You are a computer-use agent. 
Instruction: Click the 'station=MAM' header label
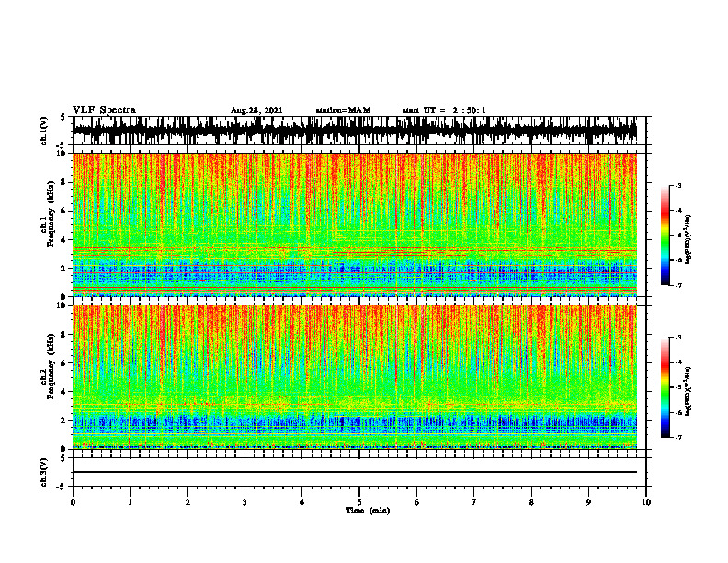pyautogui.click(x=343, y=110)
